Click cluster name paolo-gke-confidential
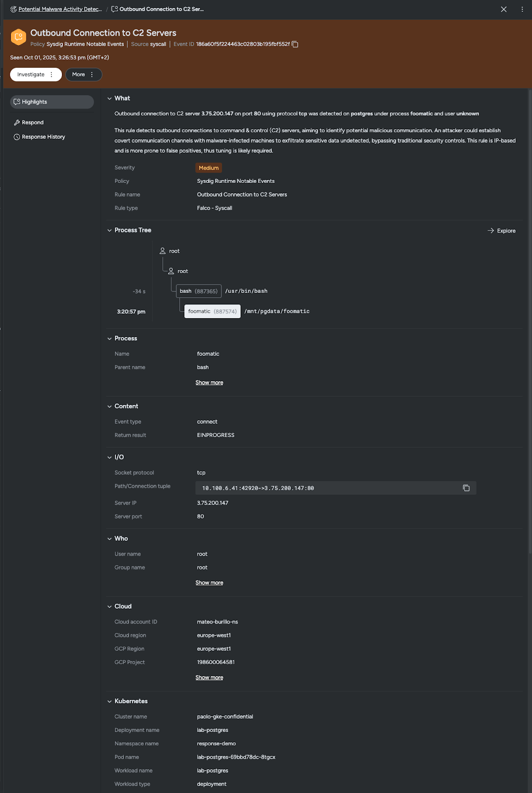The image size is (532, 793). coord(225,717)
